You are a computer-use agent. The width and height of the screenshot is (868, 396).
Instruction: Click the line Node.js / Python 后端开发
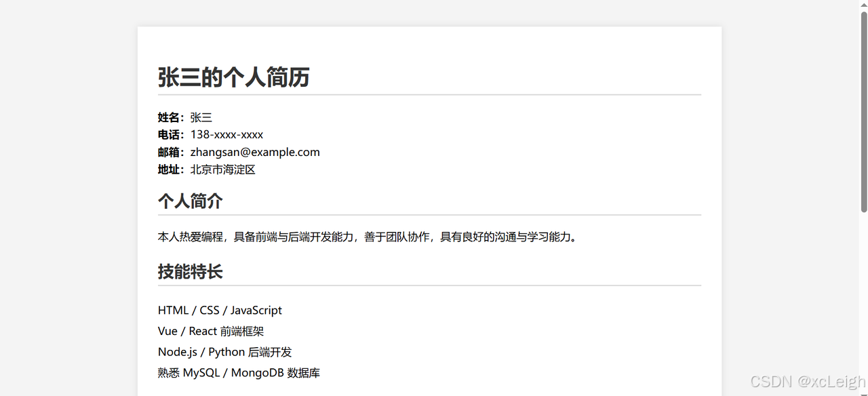coord(224,352)
